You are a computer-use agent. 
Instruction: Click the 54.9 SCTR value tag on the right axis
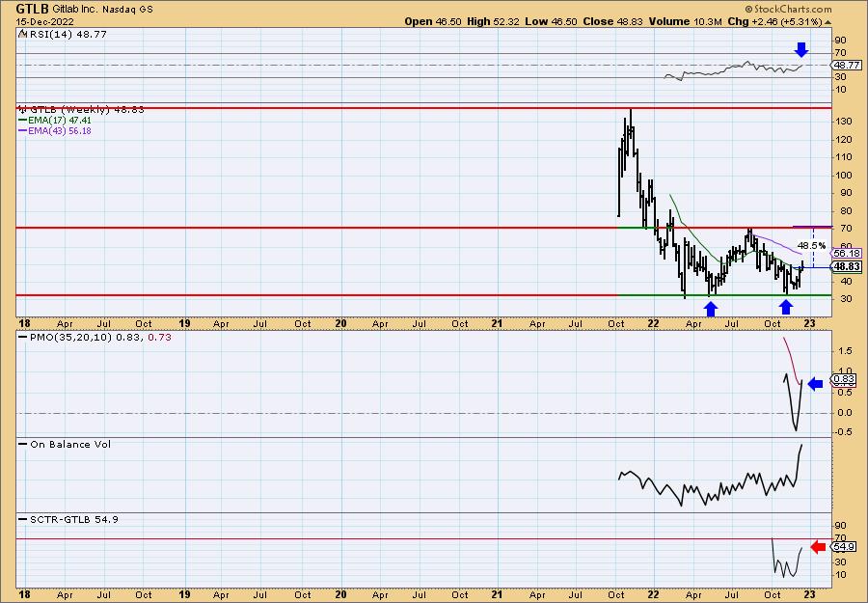pos(844,547)
